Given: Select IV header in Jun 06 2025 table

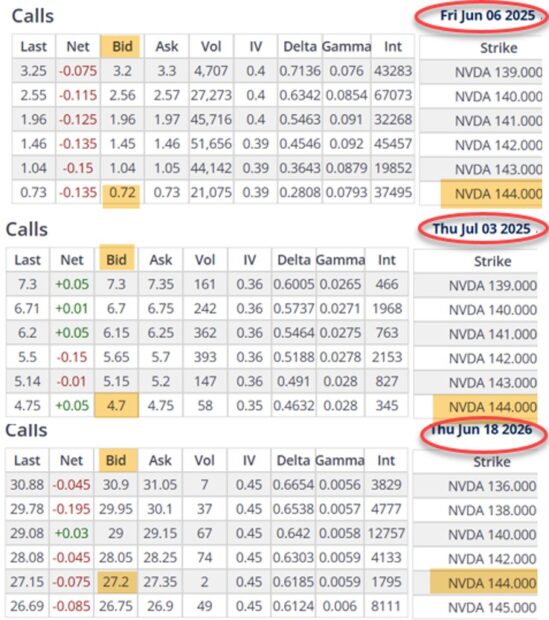Looking at the screenshot, I should pyautogui.click(x=256, y=47).
